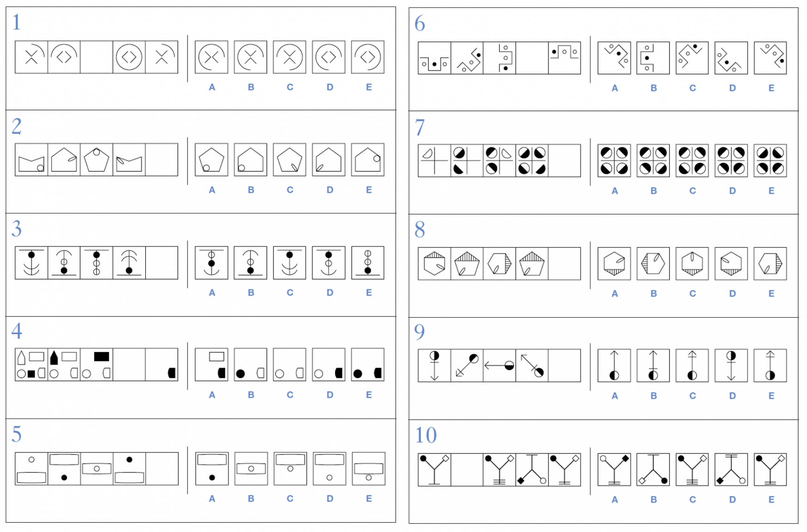
Task: Click the blank second box in question 10 sequence
Action: [x=467, y=470]
